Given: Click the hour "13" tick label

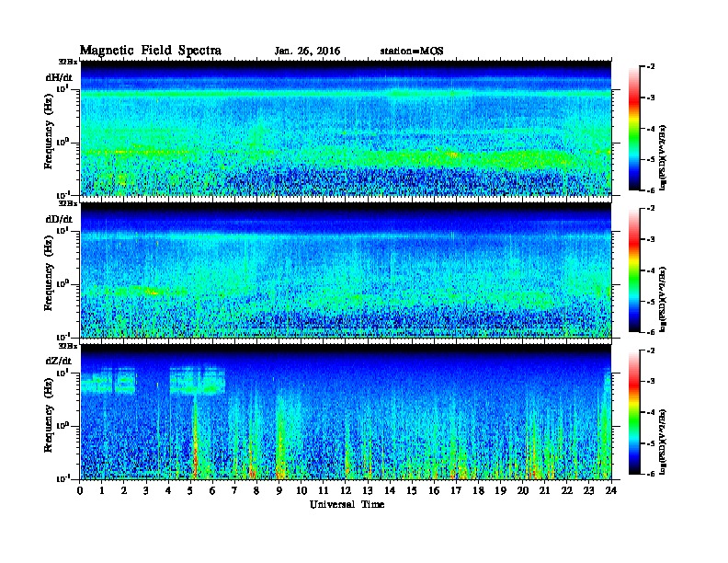Looking at the screenshot, I should 368,490.
